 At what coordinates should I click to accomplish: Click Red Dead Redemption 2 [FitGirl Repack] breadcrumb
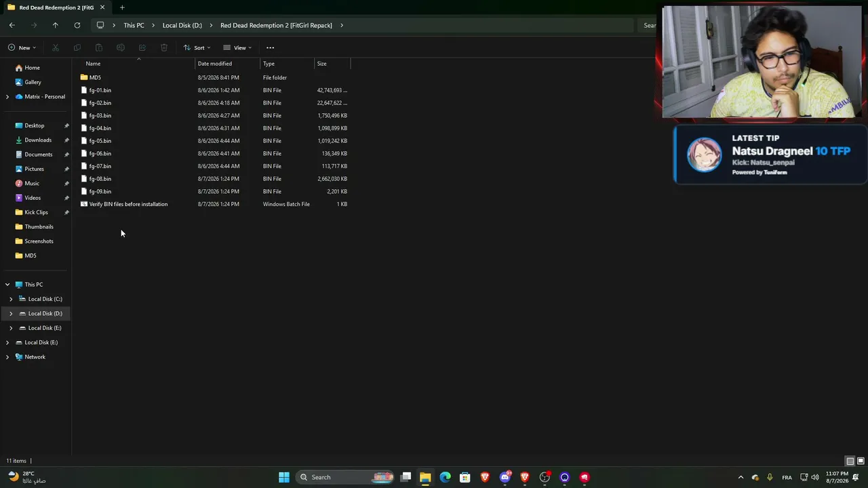click(276, 25)
